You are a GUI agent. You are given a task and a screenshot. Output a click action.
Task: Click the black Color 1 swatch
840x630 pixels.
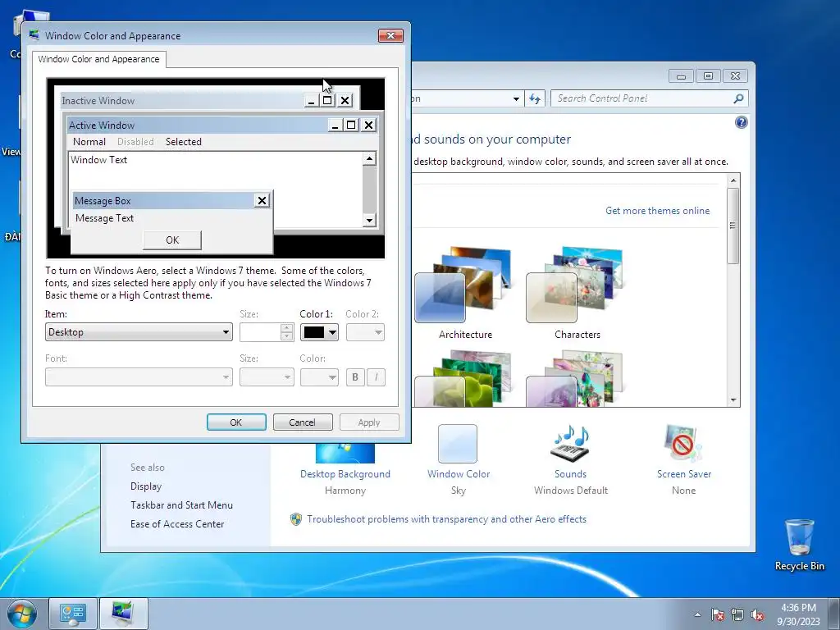314,333
